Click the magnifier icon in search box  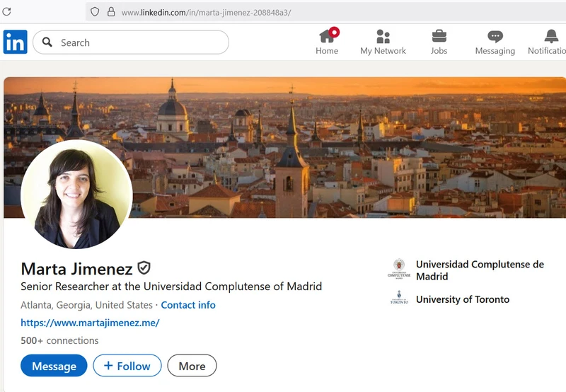click(x=47, y=42)
